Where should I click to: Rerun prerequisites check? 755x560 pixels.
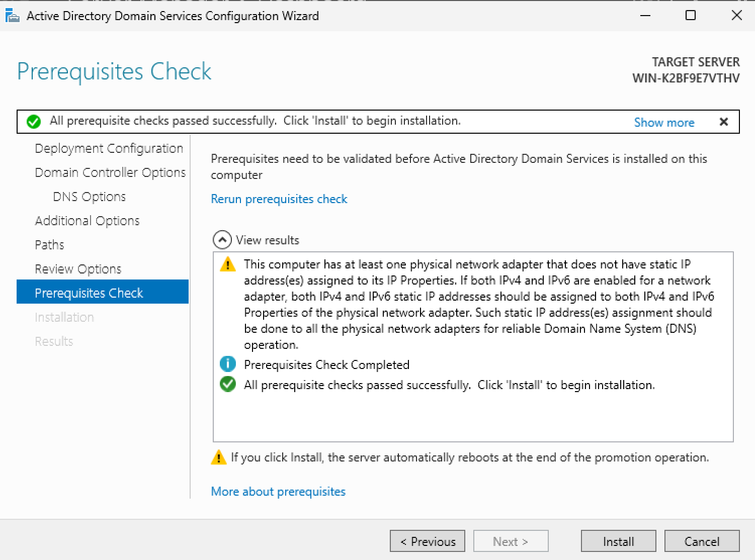tap(279, 199)
